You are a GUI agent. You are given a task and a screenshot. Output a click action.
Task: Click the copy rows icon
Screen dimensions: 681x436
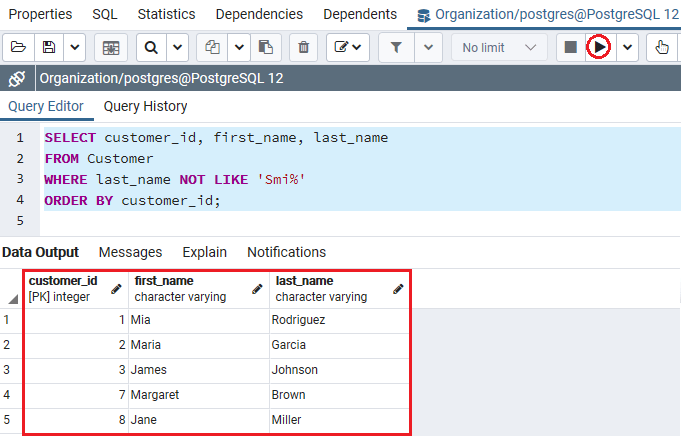(x=212, y=47)
